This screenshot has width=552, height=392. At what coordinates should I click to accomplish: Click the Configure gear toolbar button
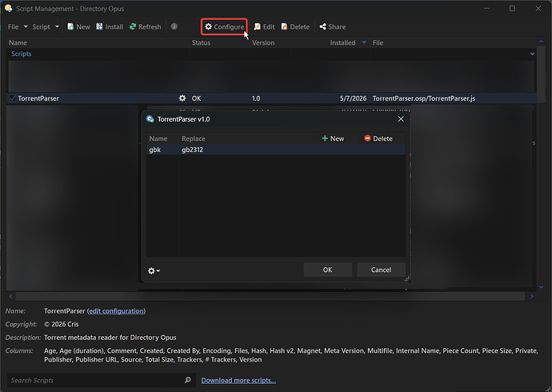point(224,26)
